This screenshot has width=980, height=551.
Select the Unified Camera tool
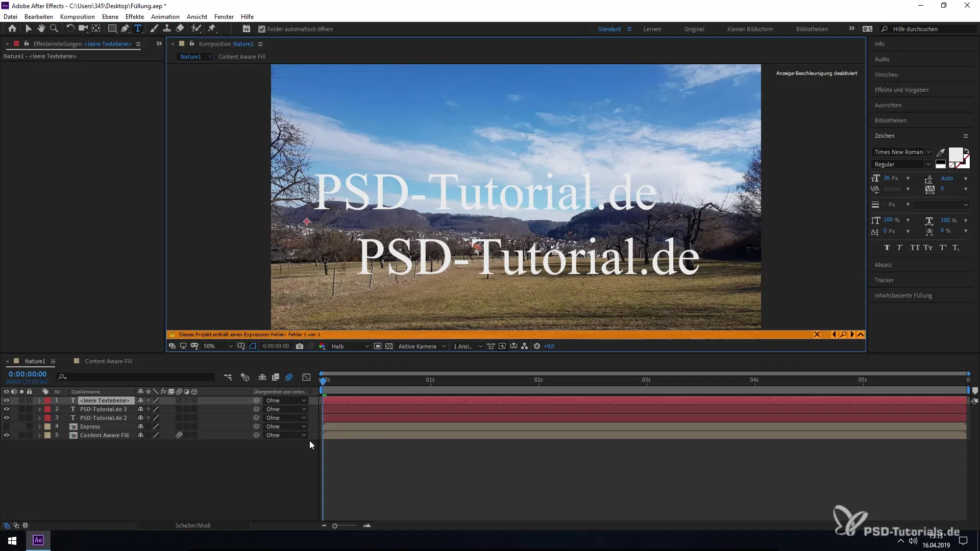click(83, 29)
